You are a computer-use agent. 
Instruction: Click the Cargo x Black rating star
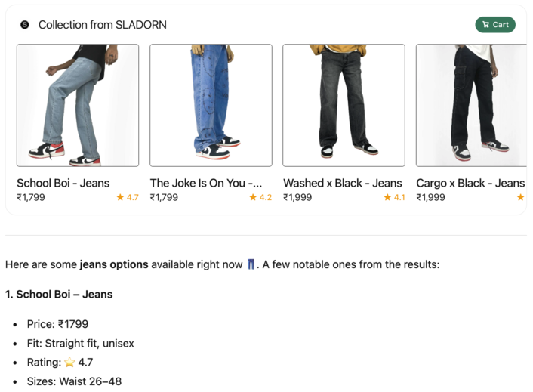pyautogui.click(x=520, y=198)
